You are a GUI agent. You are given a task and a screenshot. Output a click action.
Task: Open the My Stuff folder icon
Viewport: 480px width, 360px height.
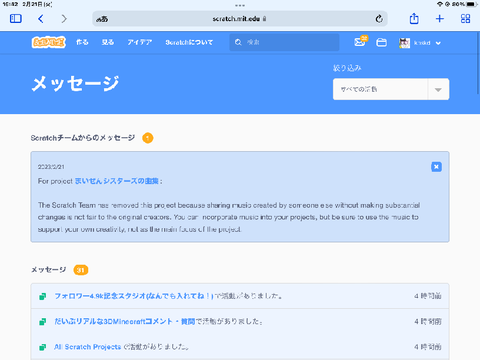tap(381, 42)
